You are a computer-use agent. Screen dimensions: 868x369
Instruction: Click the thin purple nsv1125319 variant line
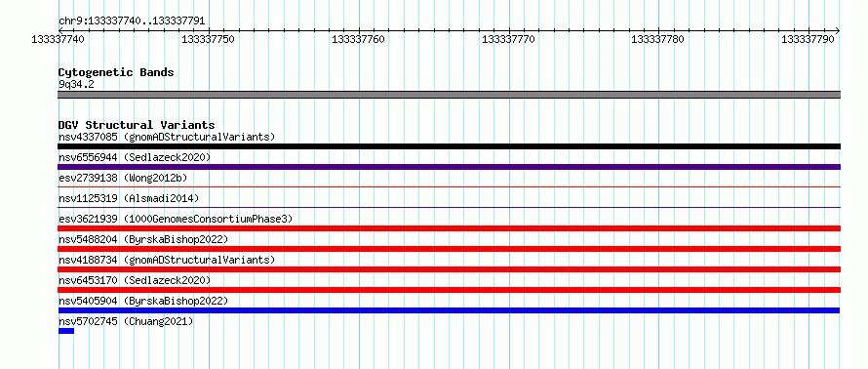[x=449, y=208]
